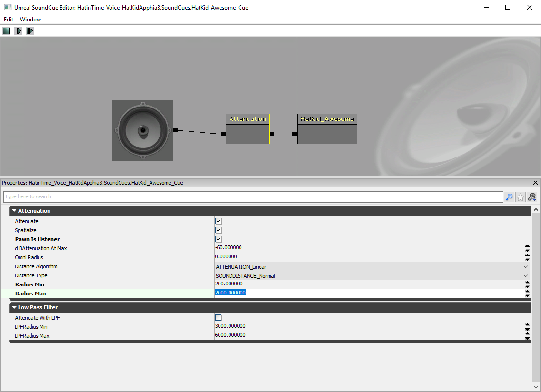Click the properties scrollbar up arrow
Viewport: 541px width, 392px height.
pyautogui.click(x=536, y=209)
